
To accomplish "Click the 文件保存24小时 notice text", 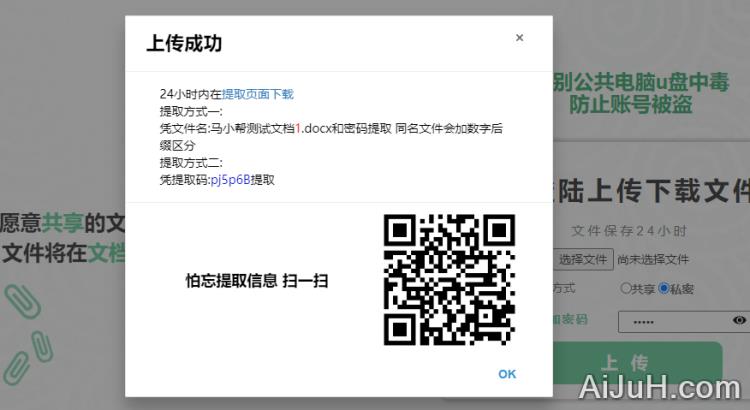I will pyautogui.click(x=629, y=231).
